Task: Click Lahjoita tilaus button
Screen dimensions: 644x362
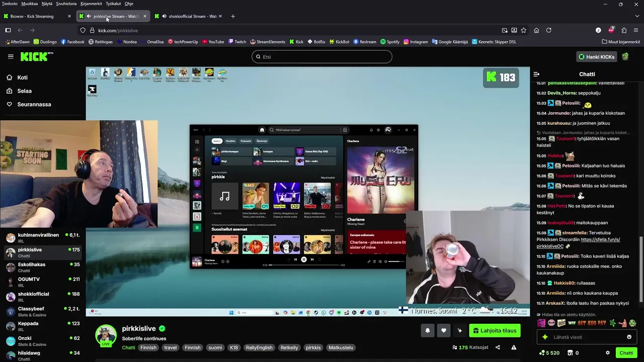Action: (495, 330)
